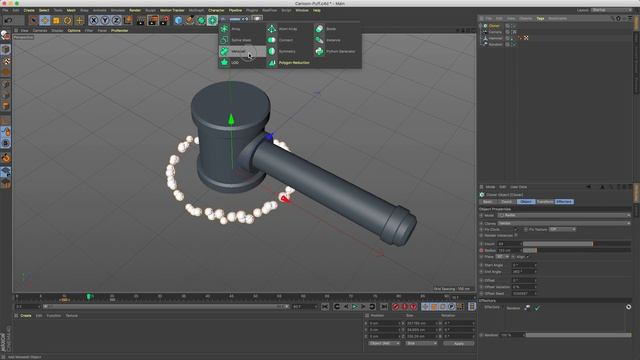The width and height of the screenshot is (640, 360).
Task: Toggle the Render Instances checkbox
Action: click(x=516, y=236)
